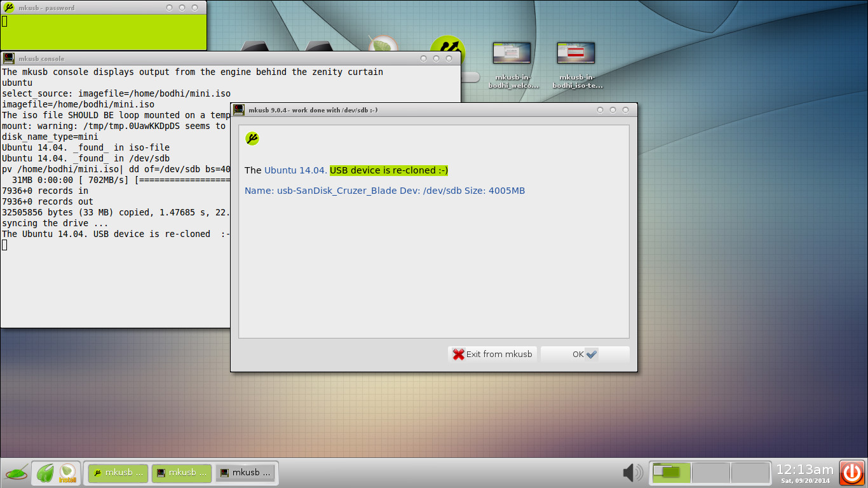Click the '7936+0 records in' console line
The height and width of the screenshot is (488, 868).
[x=45, y=191]
